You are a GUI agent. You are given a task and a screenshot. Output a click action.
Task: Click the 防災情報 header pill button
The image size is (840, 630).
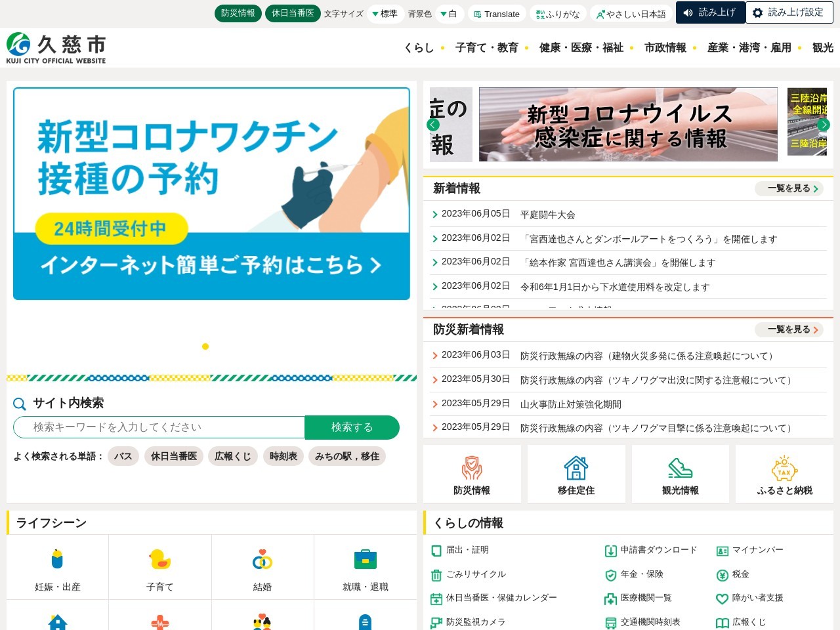pyautogui.click(x=238, y=13)
